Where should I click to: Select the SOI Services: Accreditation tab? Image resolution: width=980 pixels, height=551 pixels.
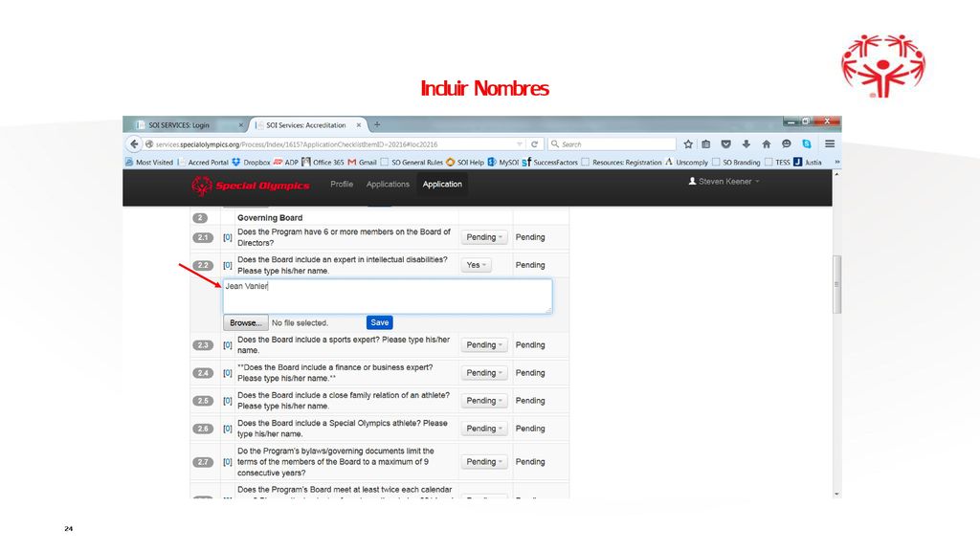point(307,125)
